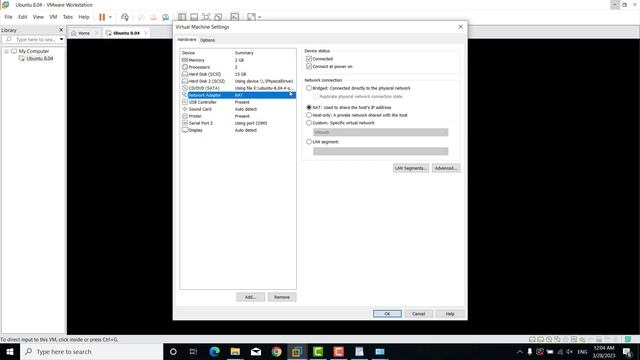
Task: Toggle the Connect at power on checkbox
Action: click(309, 66)
